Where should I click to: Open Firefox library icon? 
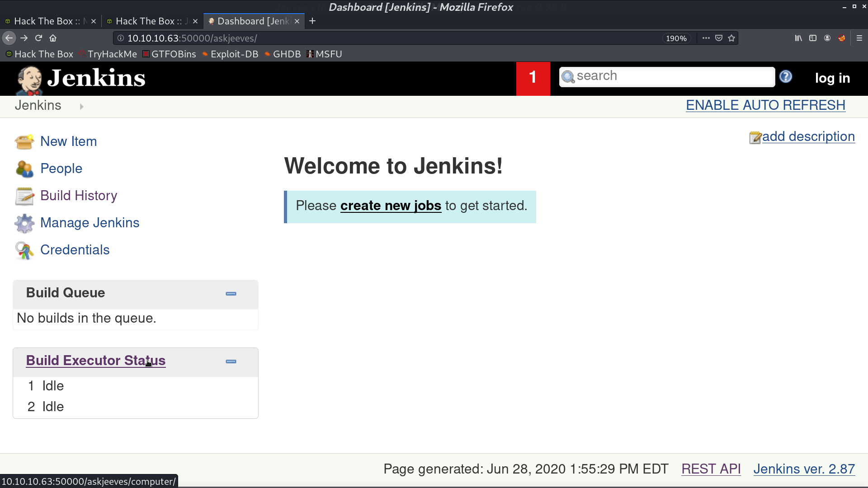[798, 38]
